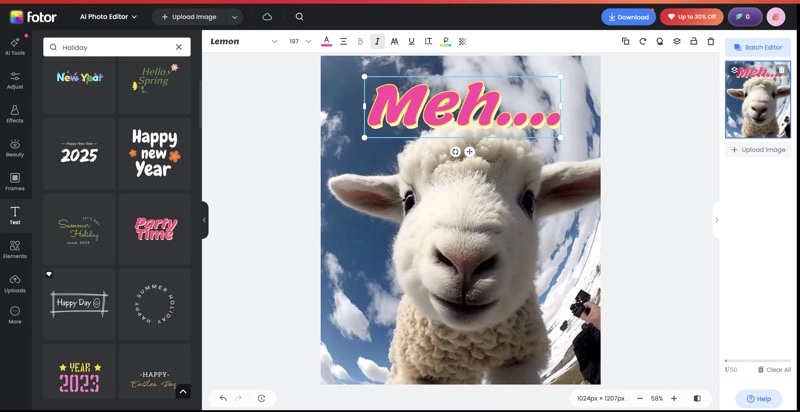Zoom in with the plus button
Screen dimensions: 800x412
(x=674, y=398)
